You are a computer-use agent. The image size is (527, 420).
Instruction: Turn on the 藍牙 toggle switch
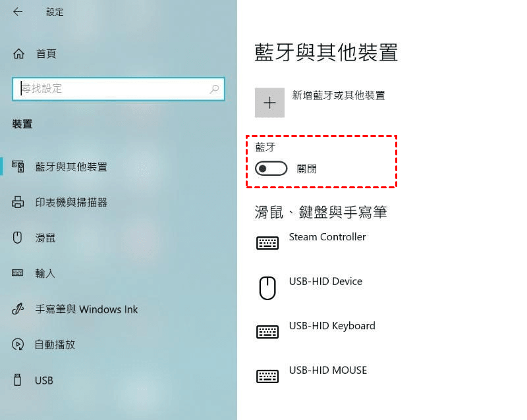point(271,169)
